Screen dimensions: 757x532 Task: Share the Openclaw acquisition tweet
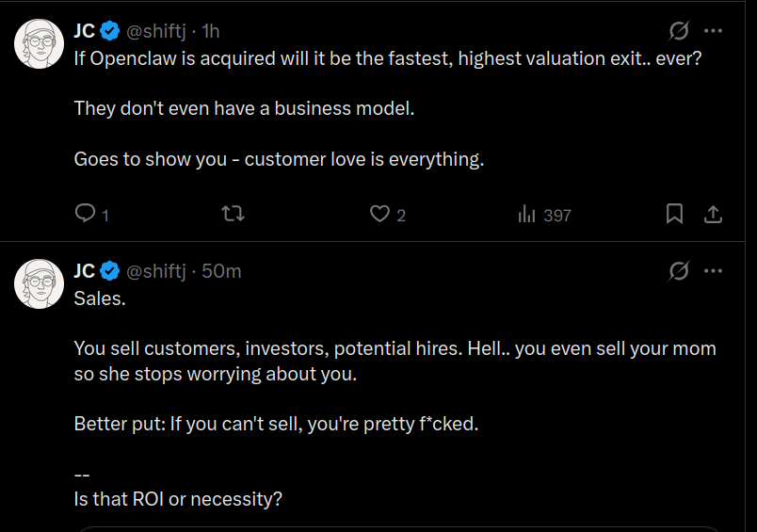coord(714,215)
